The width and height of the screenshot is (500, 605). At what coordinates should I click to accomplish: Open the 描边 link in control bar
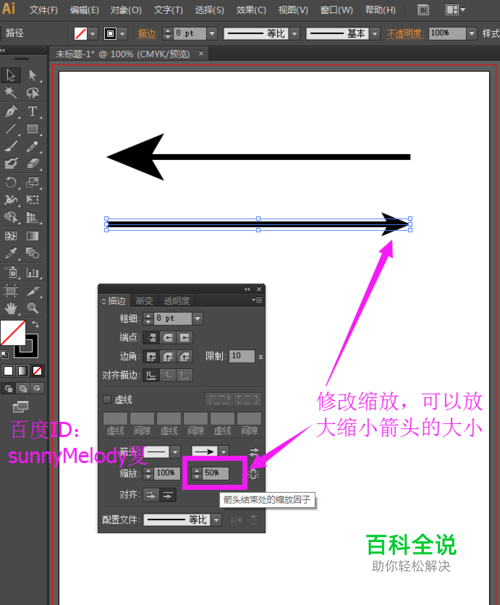[x=148, y=34]
